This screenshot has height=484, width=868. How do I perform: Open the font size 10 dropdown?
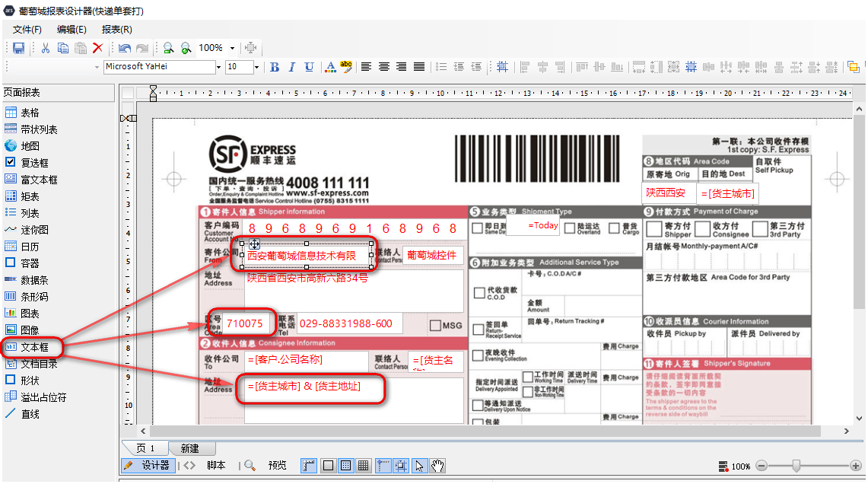click(256, 67)
